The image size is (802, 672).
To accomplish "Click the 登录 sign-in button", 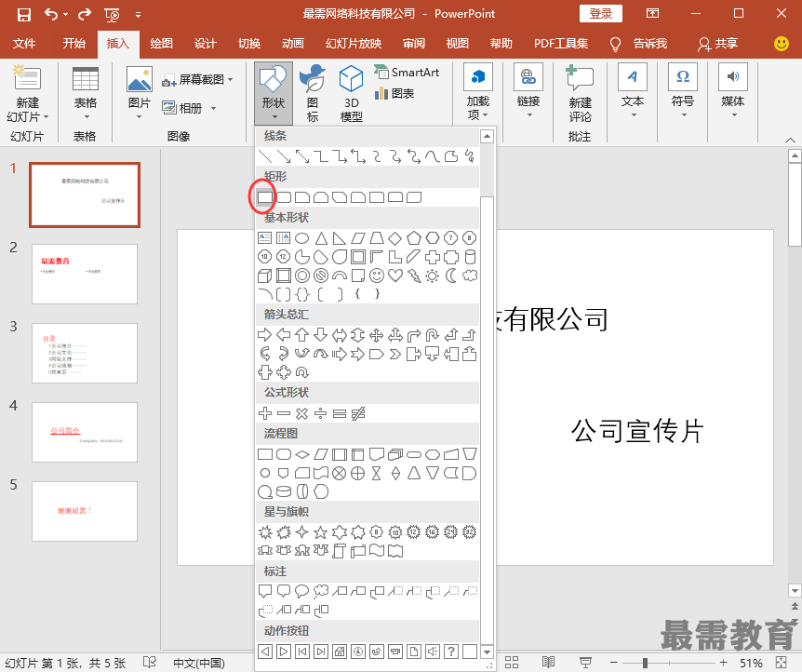I will tap(601, 14).
